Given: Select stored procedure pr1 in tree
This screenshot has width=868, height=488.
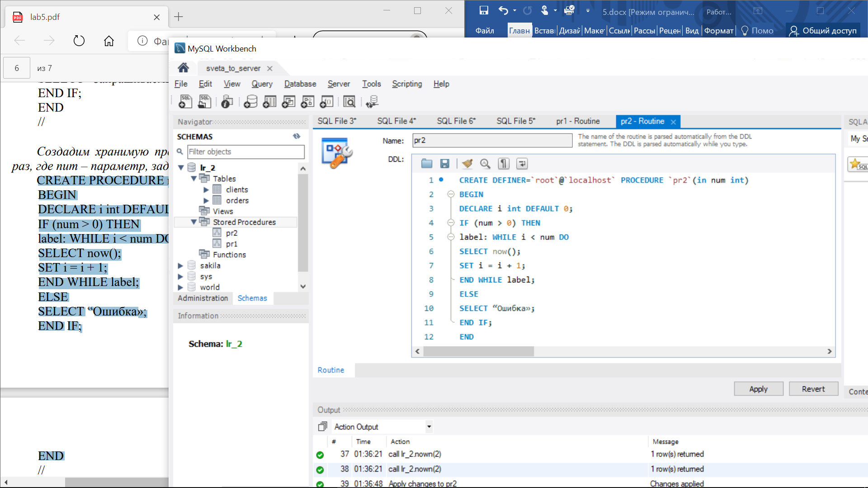Looking at the screenshot, I should coord(231,244).
